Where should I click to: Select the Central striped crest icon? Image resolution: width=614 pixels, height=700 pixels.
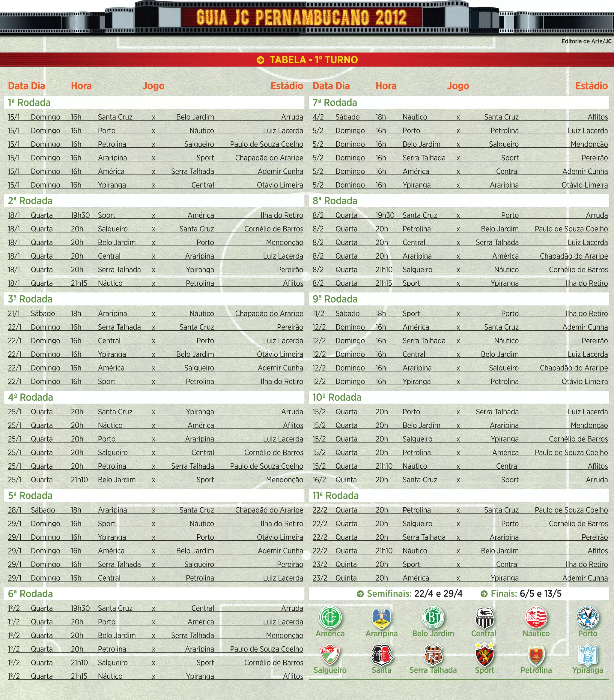484,618
